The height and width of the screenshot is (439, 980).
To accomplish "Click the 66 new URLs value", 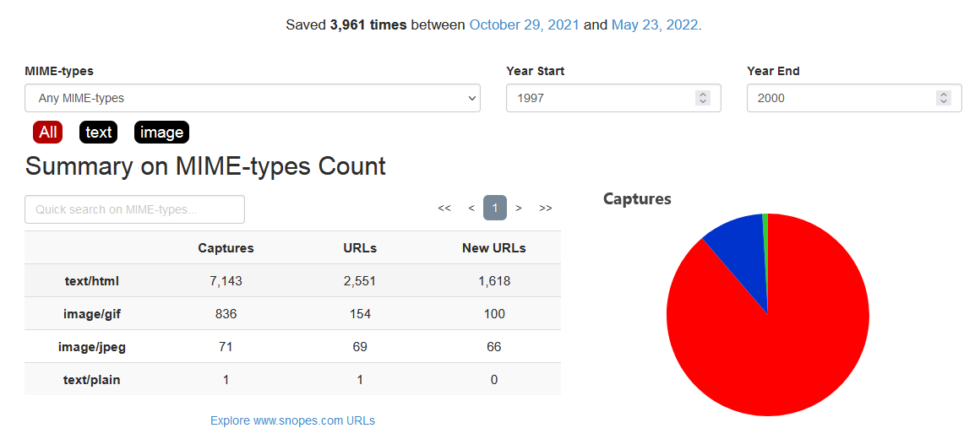I will click(x=493, y=347).
